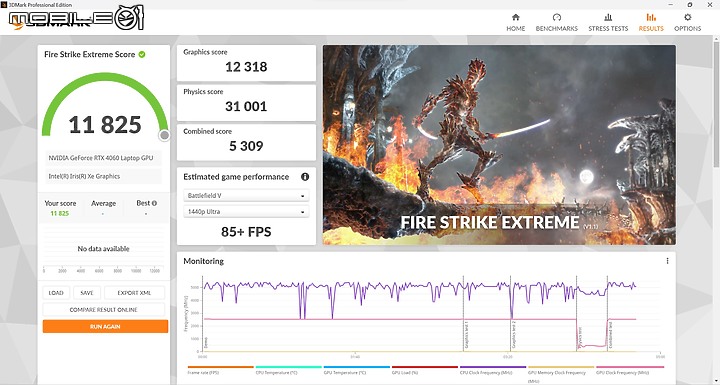Open the Options gear section
The width and height of the screenshot is (720, 385).
point(687,23)
